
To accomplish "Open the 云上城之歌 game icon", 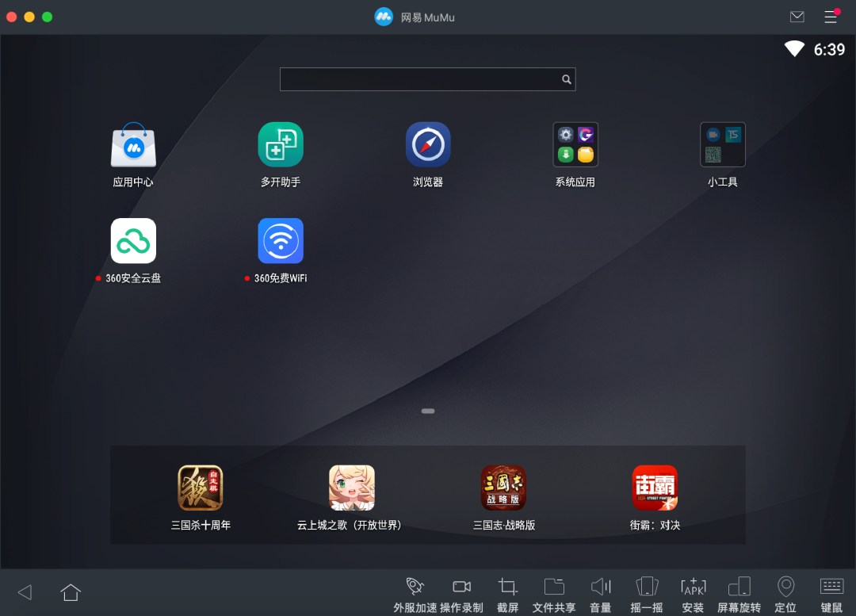I will pyautogui.click(x=352, y=488).
